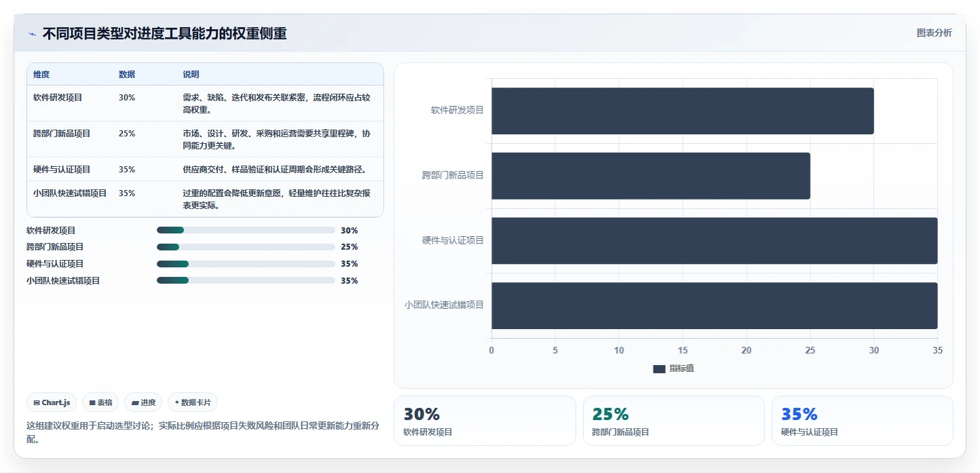
Task: Click the table description starting 需求、缺陷、迭代
Action: point(277,104)
